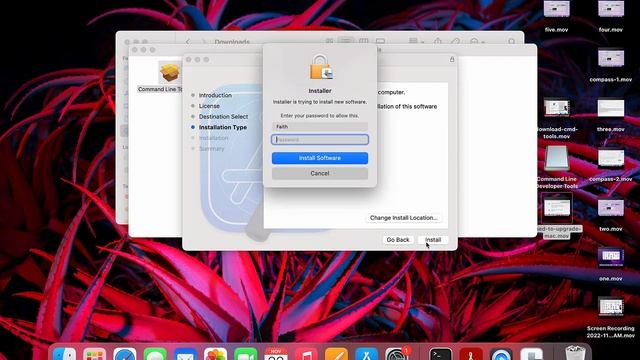Click the Installer padlock icon in dialog

click(x=320, y=67)
